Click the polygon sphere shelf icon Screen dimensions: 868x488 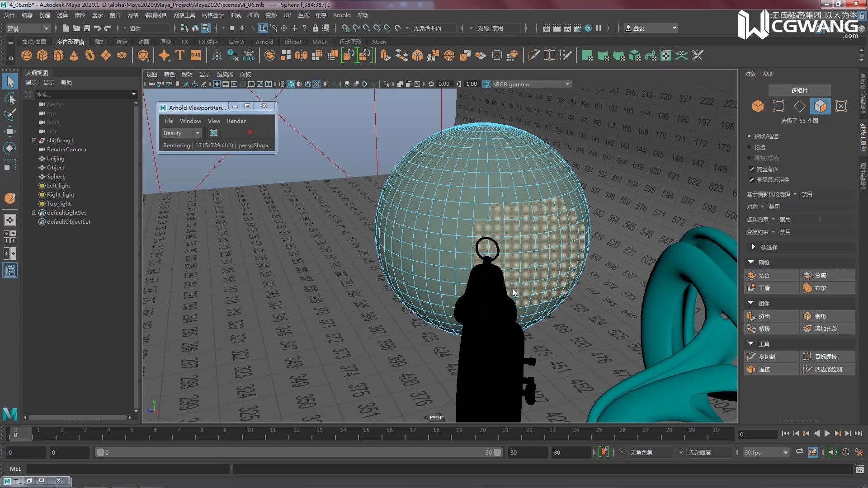(x=27, y=56)
